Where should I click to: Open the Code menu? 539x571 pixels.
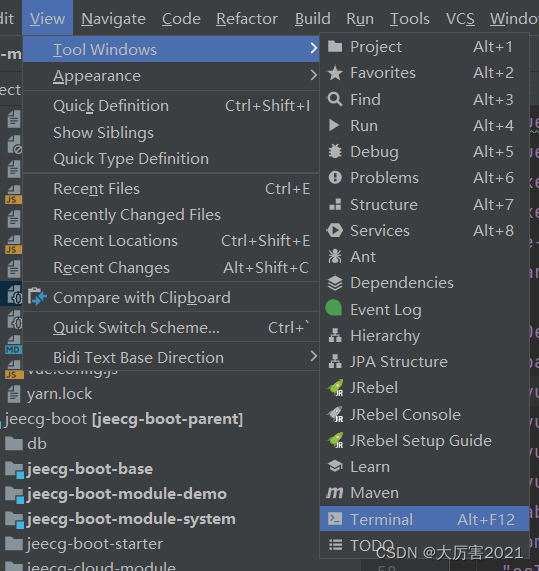tap(181, 19)
